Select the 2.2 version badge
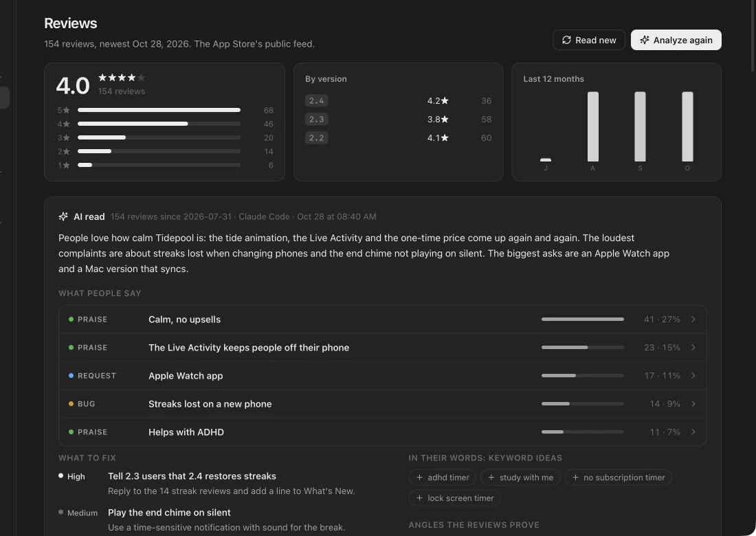Screen dimensions: 756x536 tap(316, 138)
